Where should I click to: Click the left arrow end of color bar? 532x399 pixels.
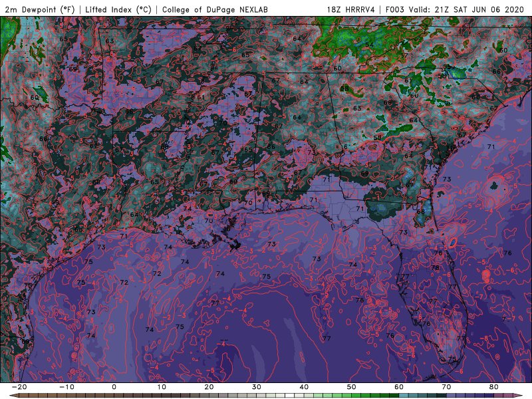click(13, 396)
